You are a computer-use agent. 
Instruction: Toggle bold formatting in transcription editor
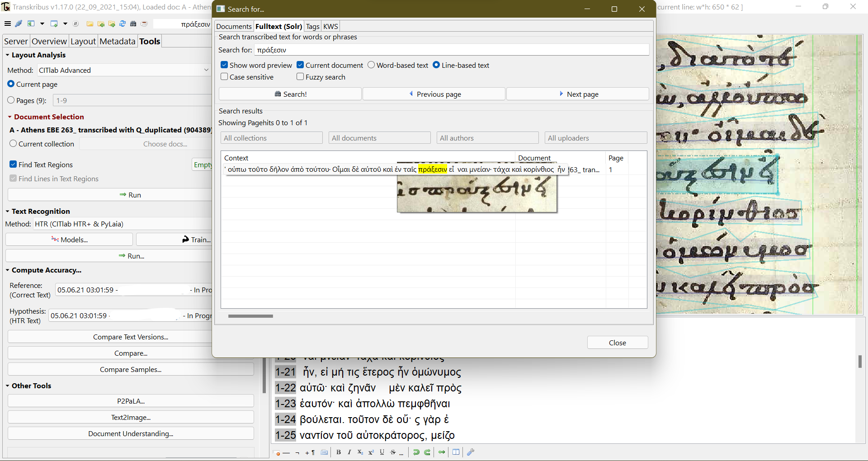(339, 452)
